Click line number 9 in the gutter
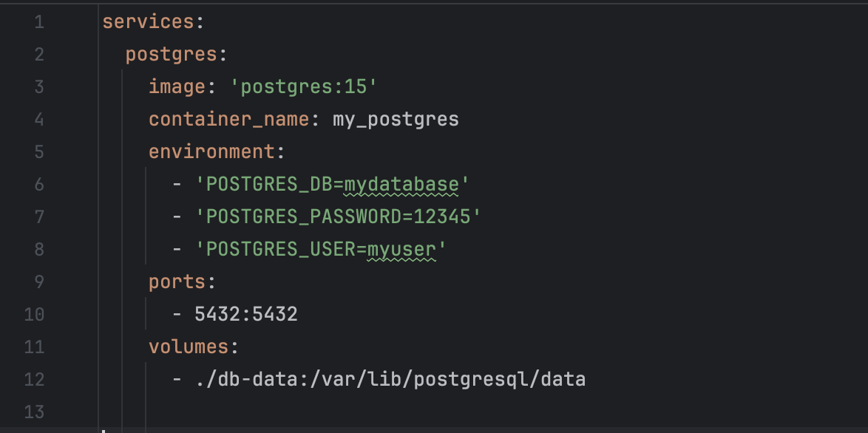The width and height of the screenshot is (868, 433). (38, 282)
